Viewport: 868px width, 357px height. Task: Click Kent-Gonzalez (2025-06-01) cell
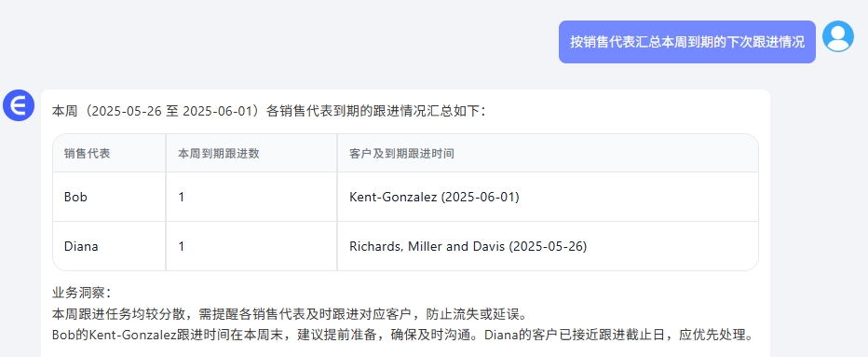click(435, 197)
